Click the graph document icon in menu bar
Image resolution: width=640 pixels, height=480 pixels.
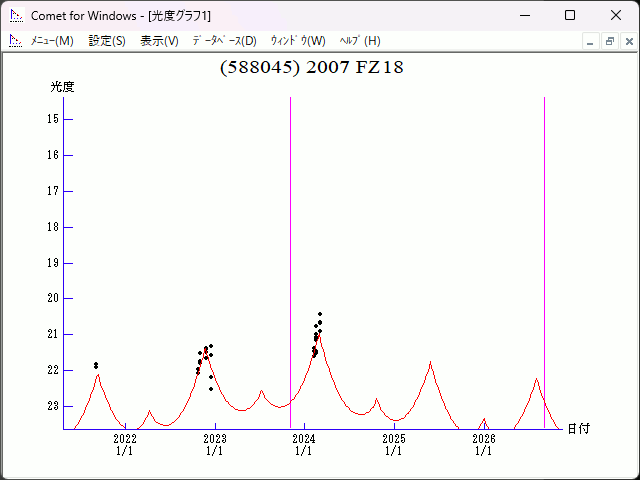tap(15, 41)
